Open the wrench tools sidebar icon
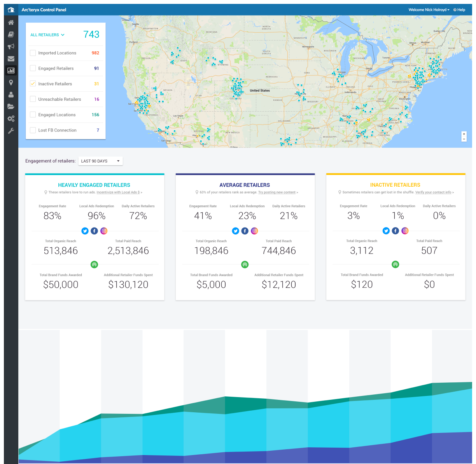Viewport: 476px width, 464px height. coord(11,131)
